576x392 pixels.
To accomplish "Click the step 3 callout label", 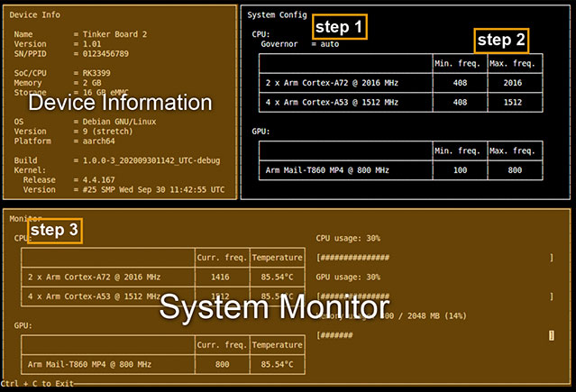I will [53, 231].
